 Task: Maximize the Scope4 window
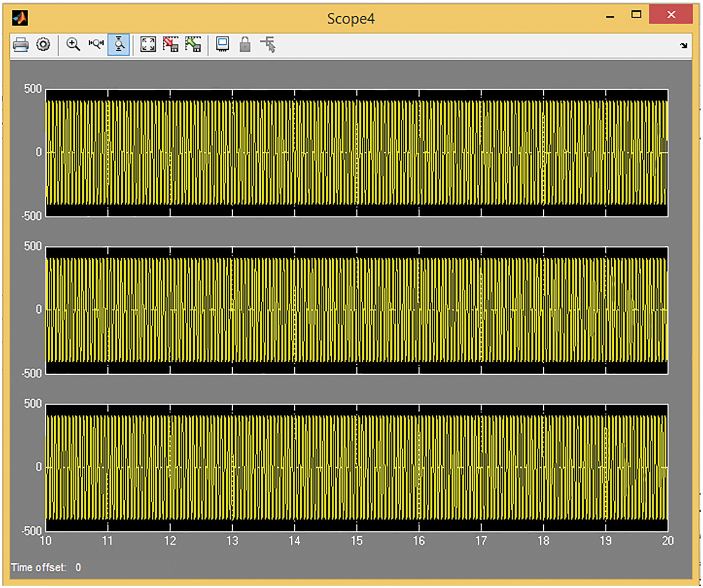point(636,15)
